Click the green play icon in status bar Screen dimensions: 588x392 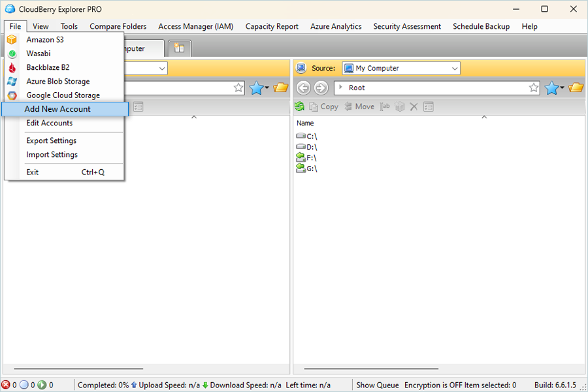click(x=42, y=385)
